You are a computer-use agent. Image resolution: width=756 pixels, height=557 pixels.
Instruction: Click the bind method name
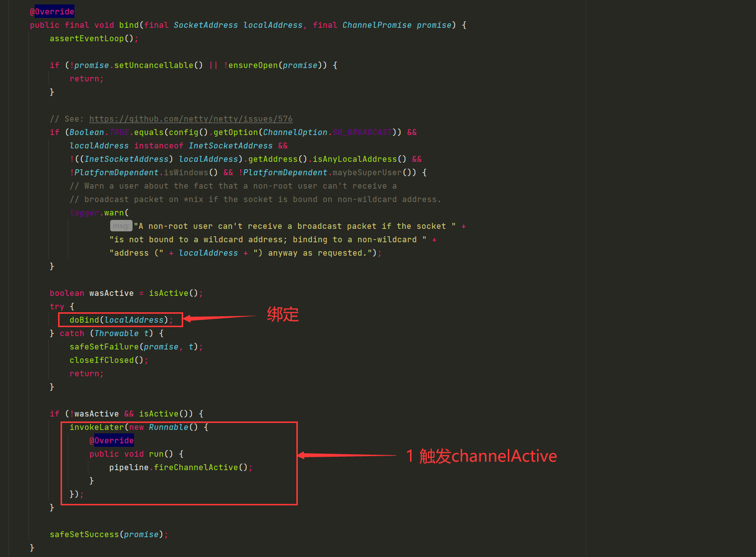point(129,25)
